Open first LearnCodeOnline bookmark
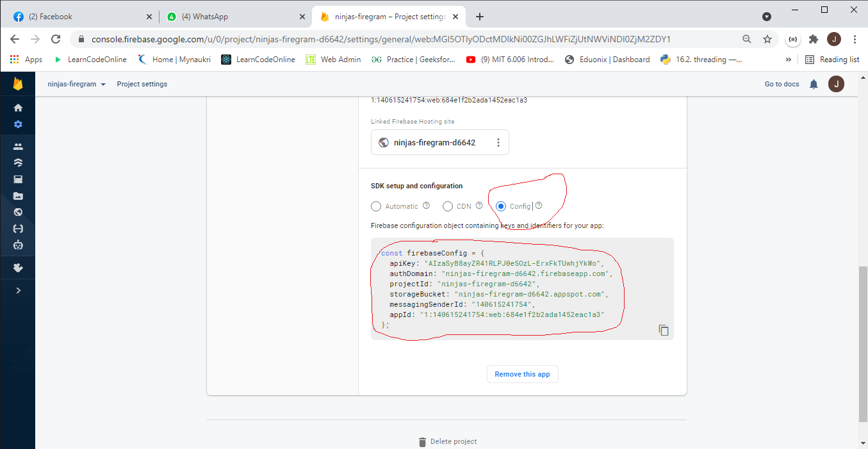The image size is (868, 449). coord(90,60)
